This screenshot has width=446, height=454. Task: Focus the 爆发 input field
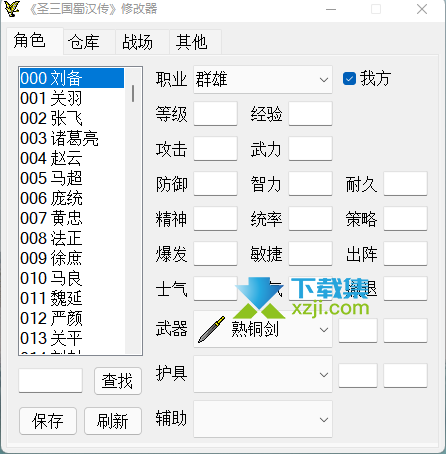pos(215,254)
